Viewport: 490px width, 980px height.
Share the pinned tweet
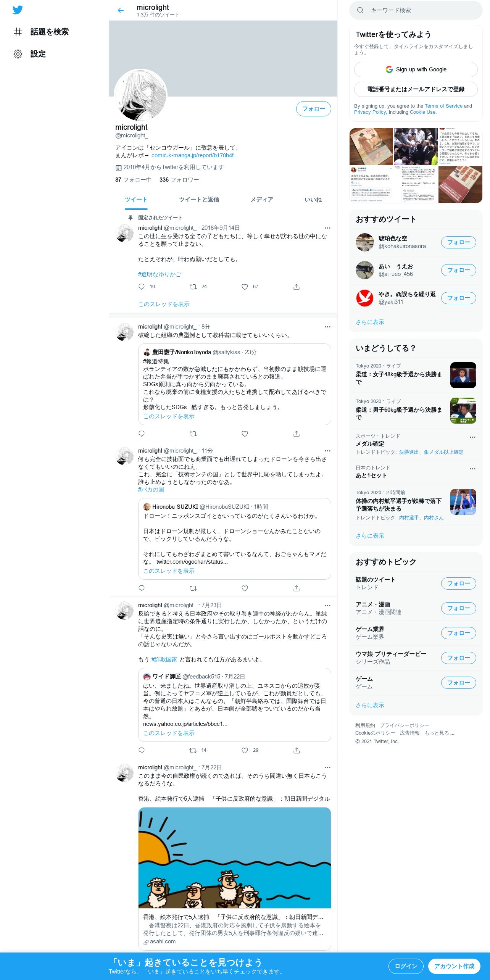coord(297,287)
